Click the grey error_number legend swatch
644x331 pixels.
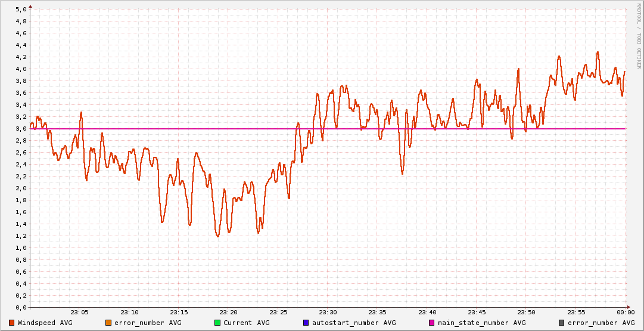pos(562,323)
